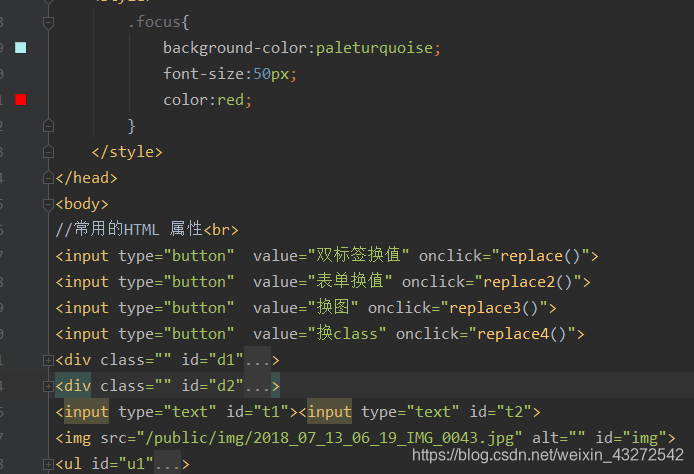Expand the folded div id="d2" block
The width and height of the screenshot is (694, 474).
(x=48, y=386)
